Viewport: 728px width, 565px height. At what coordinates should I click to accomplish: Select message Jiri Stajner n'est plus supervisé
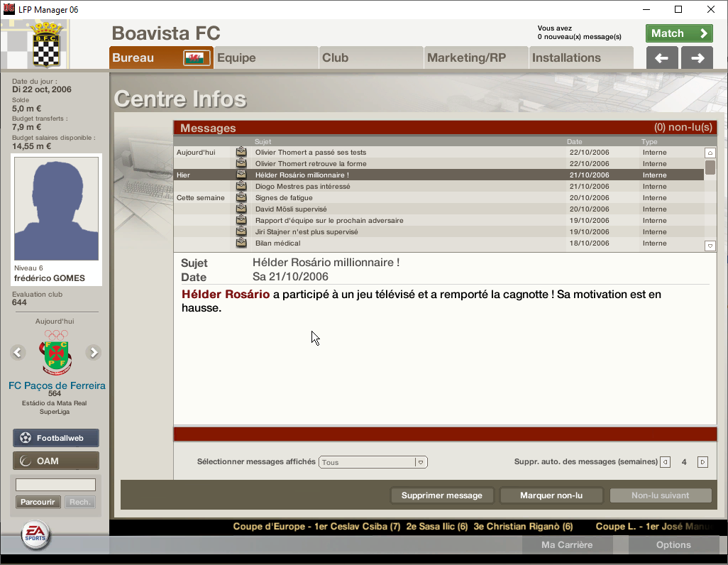point(439,232)
